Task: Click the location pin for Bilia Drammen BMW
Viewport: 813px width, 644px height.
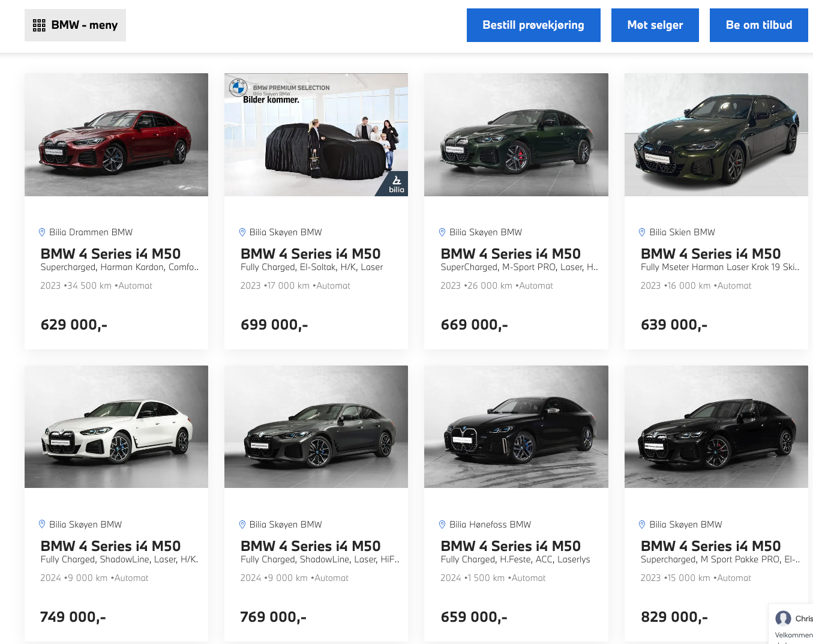Action: point(42,232)
